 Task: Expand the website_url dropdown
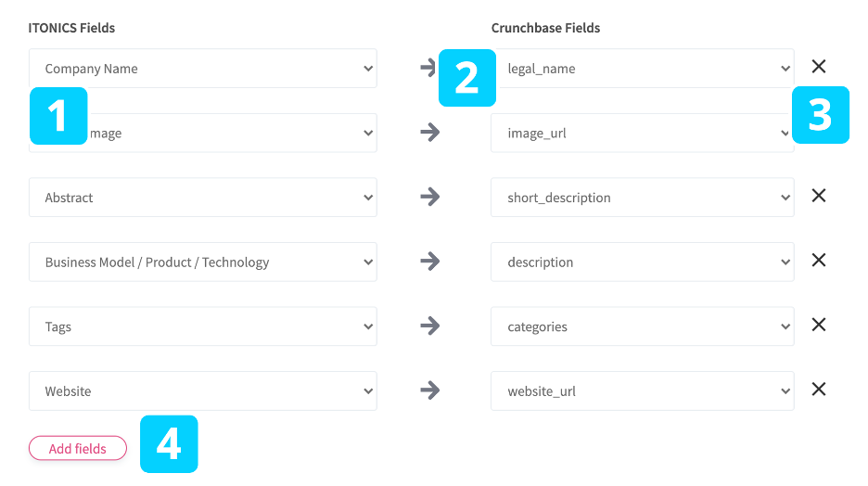click(642, 391)
